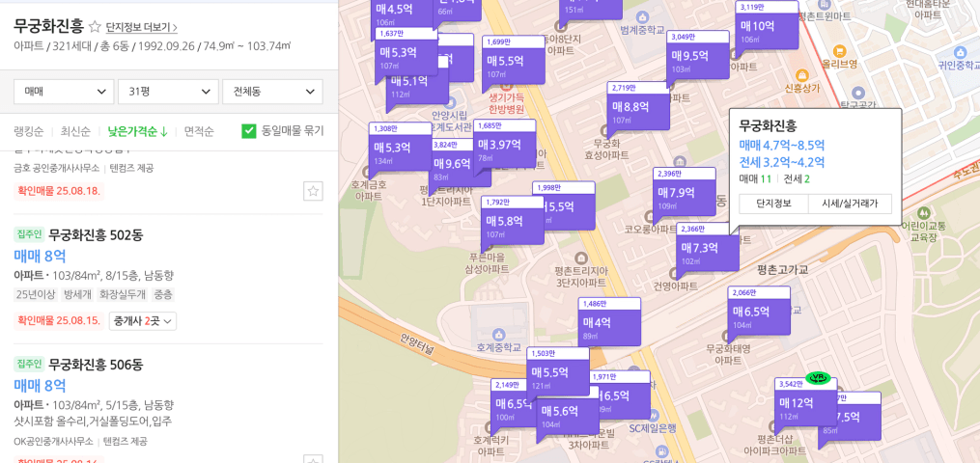Open 무궁화진흥 506동 listing
This screenshot has width=980, height=463.
(x=97, y=364)
